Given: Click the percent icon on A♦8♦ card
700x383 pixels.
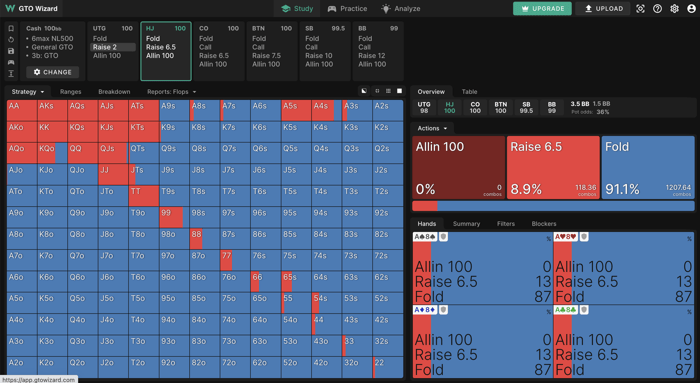Looking at the screenshot, I should (x=548, y=312).
